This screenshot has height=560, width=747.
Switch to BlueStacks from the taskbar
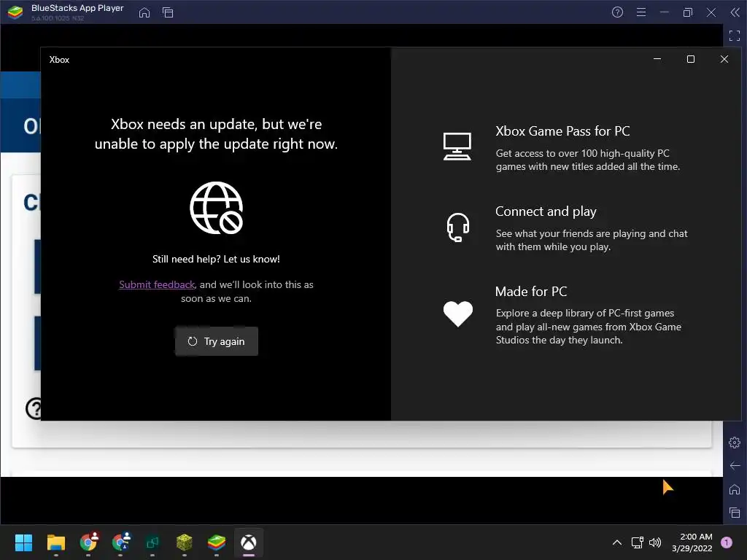[216, 542]
